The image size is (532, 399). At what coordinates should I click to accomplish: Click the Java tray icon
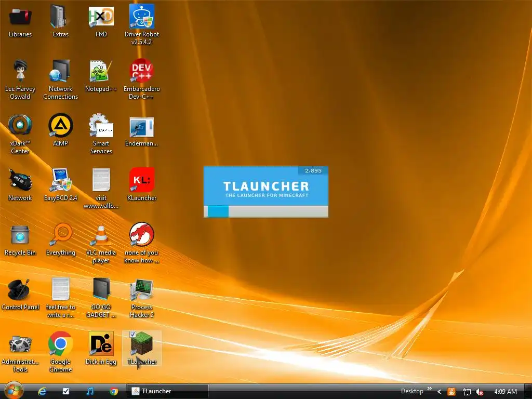coord(451,392)
